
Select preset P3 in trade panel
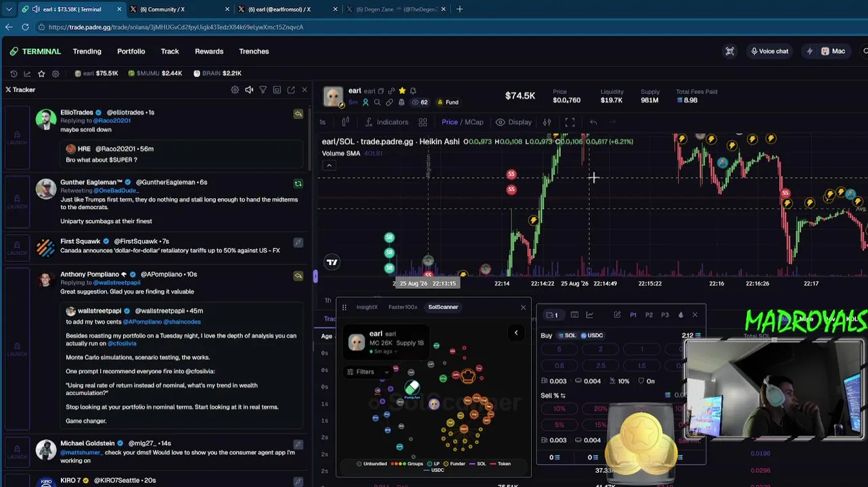tap(665, 315)
